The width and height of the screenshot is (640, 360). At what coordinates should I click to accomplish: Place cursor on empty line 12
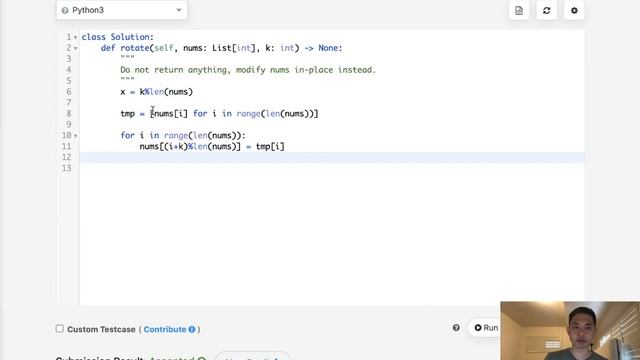click(332, 157)
